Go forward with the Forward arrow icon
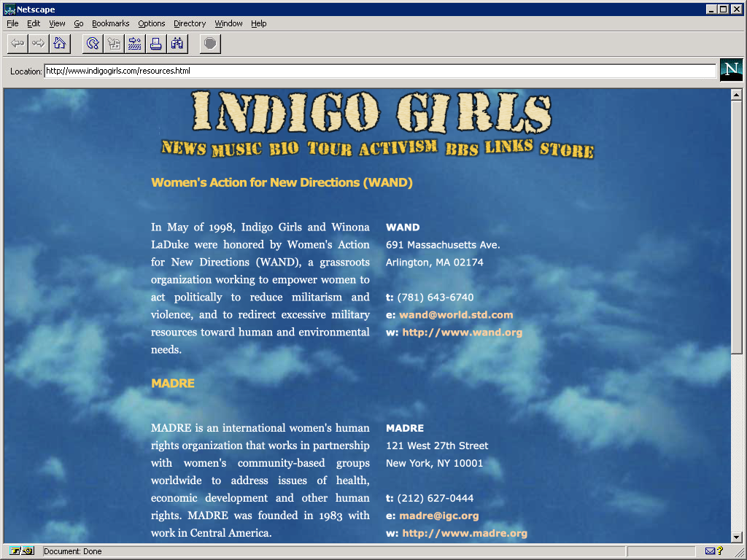This screenshot has width=747, height=560. 38,44
